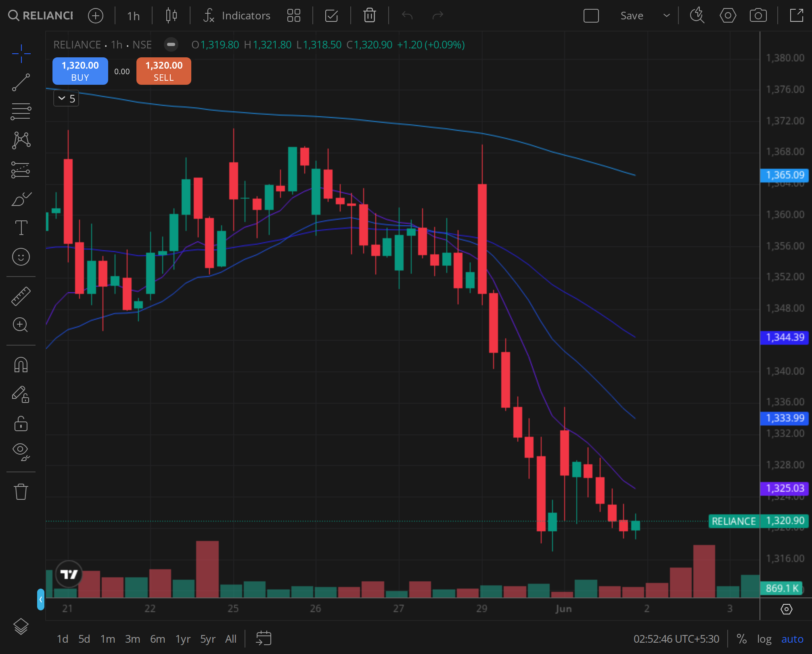This screenshot has width=812, height=654.
Task: Collapse the indicator legend showing 5
Action: coord(66,99)
